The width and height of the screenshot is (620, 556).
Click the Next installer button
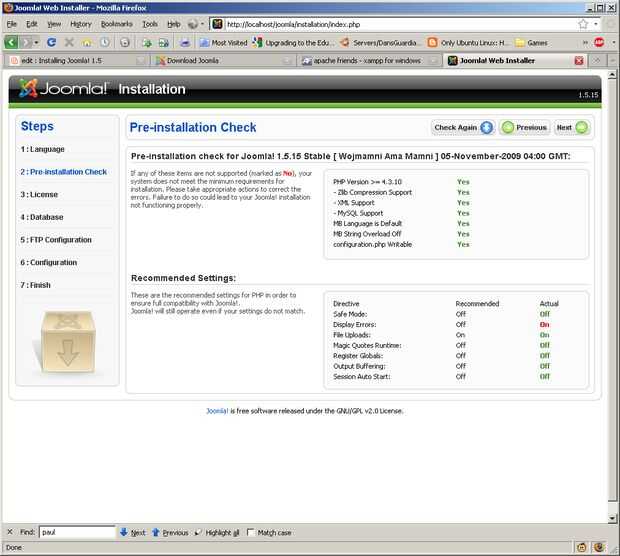(572, 127)
